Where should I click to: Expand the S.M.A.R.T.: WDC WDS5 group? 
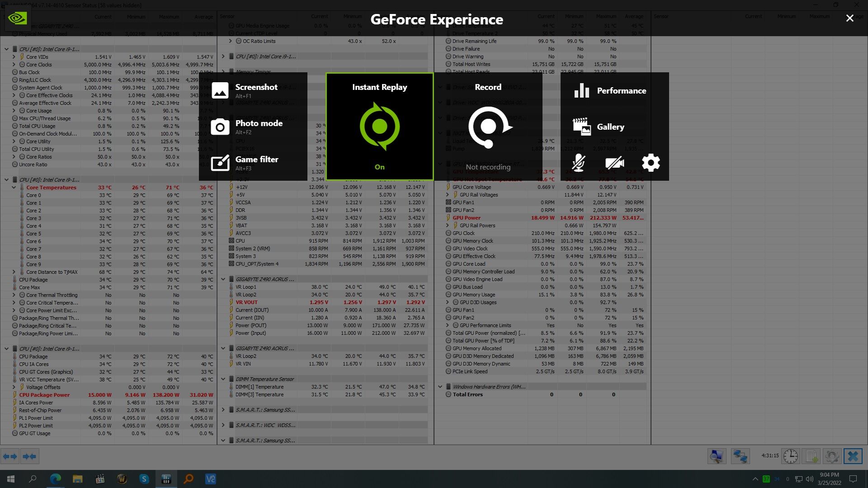coord(223,425)
